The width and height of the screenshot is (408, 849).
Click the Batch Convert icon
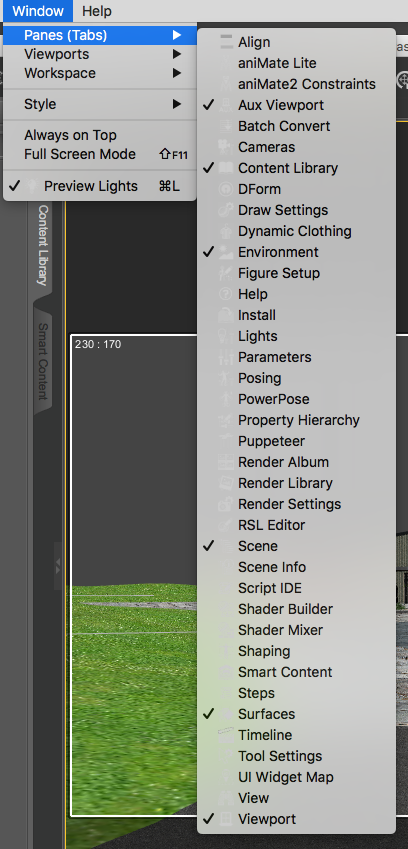coord(226,126)
